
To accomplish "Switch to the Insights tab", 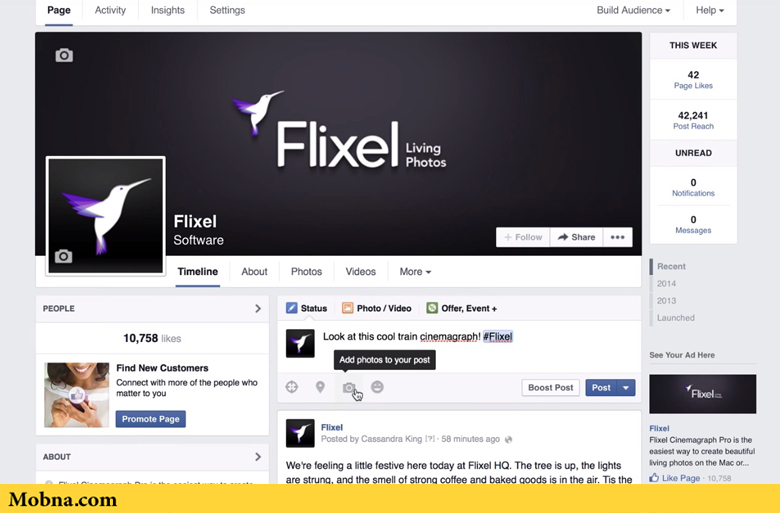I will click(168, 10).
